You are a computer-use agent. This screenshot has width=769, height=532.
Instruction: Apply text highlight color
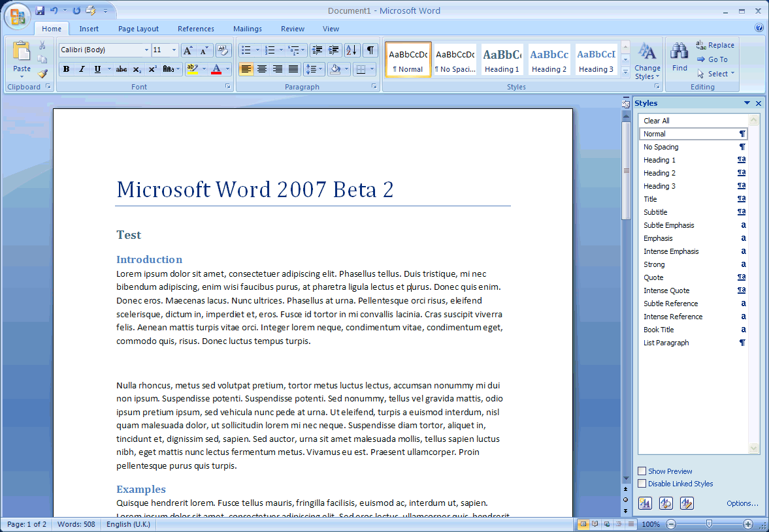(x=192, y=69)
